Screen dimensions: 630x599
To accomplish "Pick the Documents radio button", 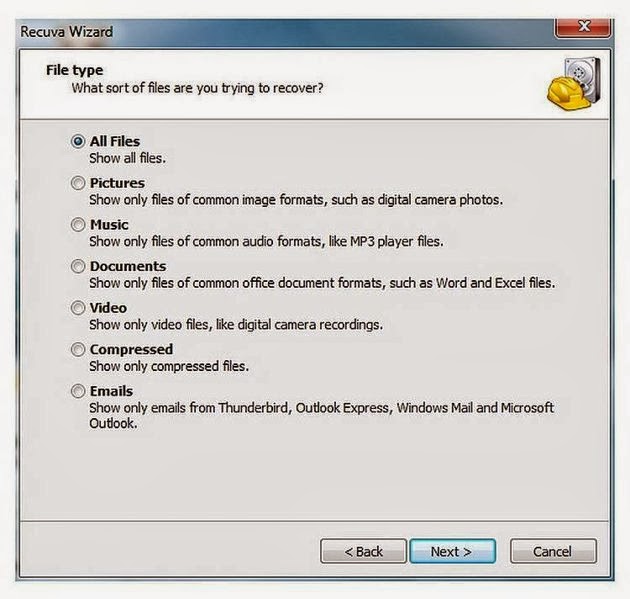I will pos(78,266).
